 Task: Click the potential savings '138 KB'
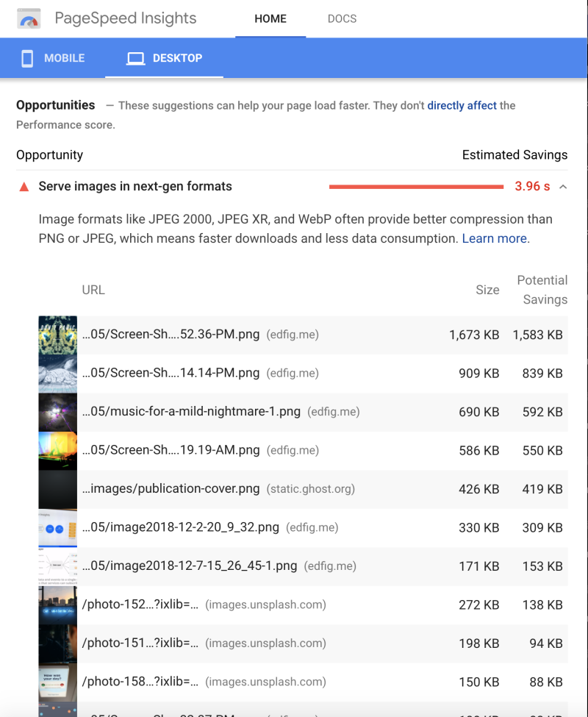click(x=542, y=605)
